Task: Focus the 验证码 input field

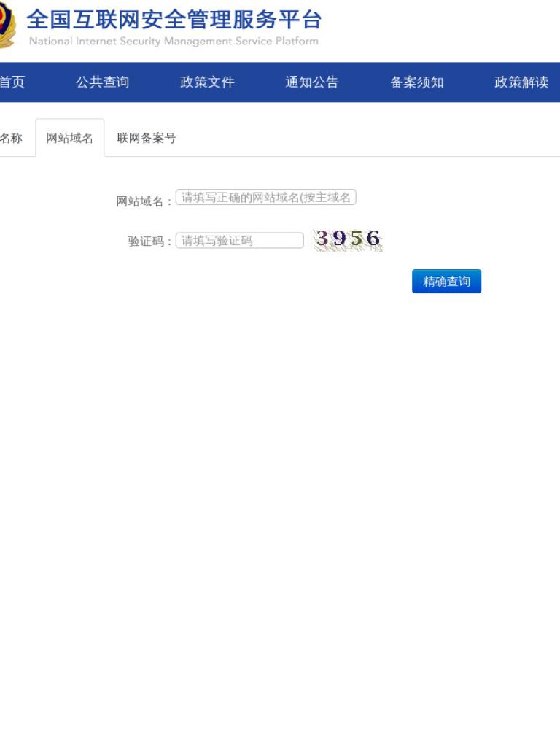Action: [x=239, y=240]
